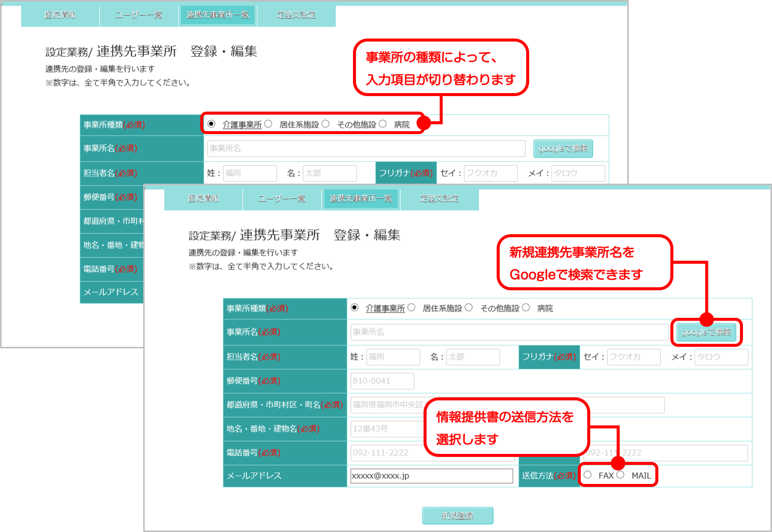Choose その他施設 radio in the front form
The image size is (772, 532).
pyautogui.click(x=469, y=308)
